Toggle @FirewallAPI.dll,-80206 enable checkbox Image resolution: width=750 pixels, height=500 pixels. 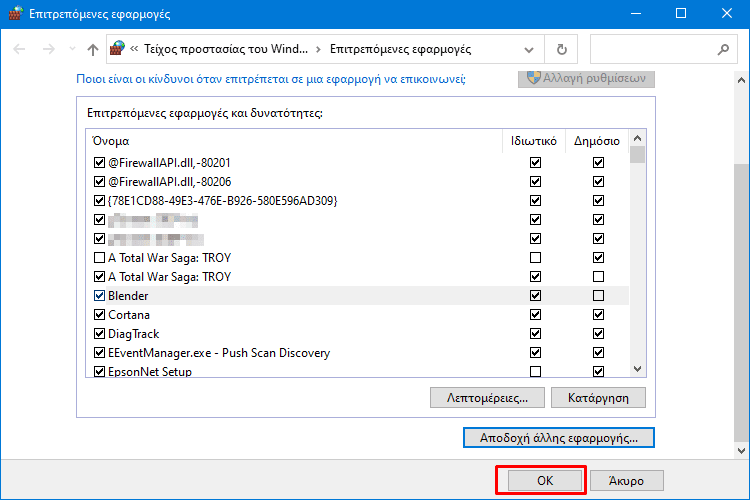(99, 182)
